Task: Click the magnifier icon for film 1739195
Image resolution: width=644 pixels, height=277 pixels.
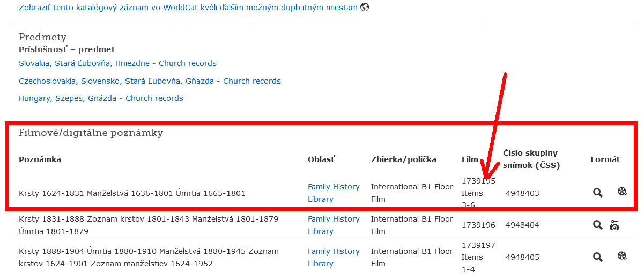Action: pos(598,192)
